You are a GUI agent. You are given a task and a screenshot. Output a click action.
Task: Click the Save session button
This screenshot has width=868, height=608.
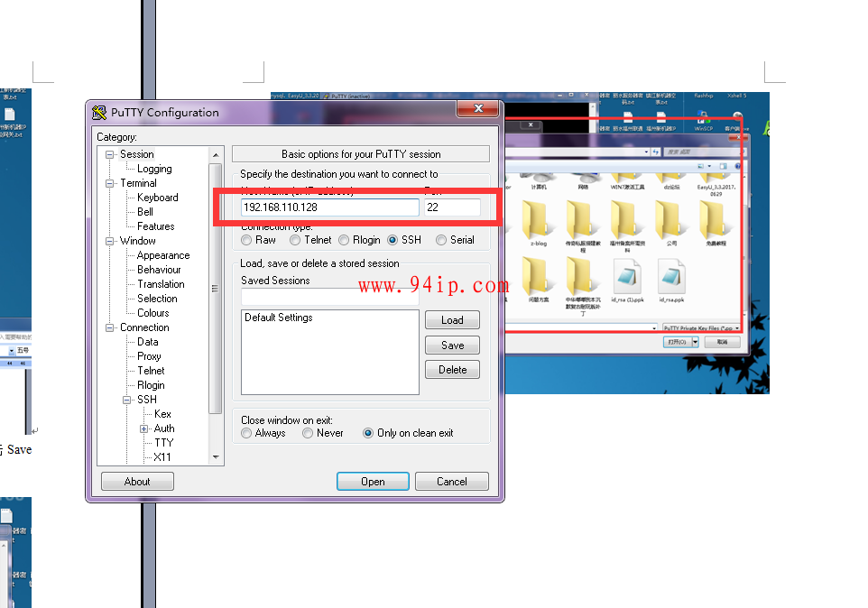452,345
